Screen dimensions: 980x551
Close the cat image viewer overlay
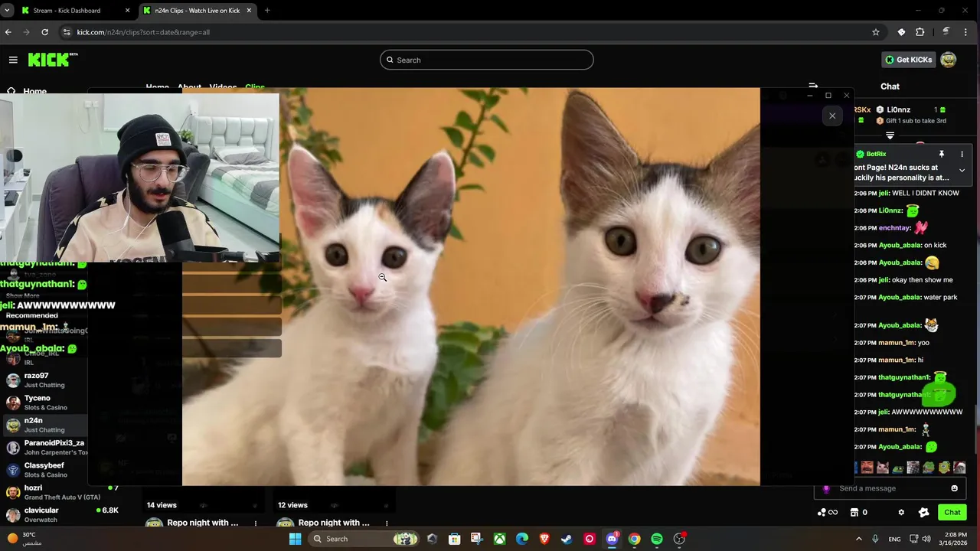tap(832, 116)
